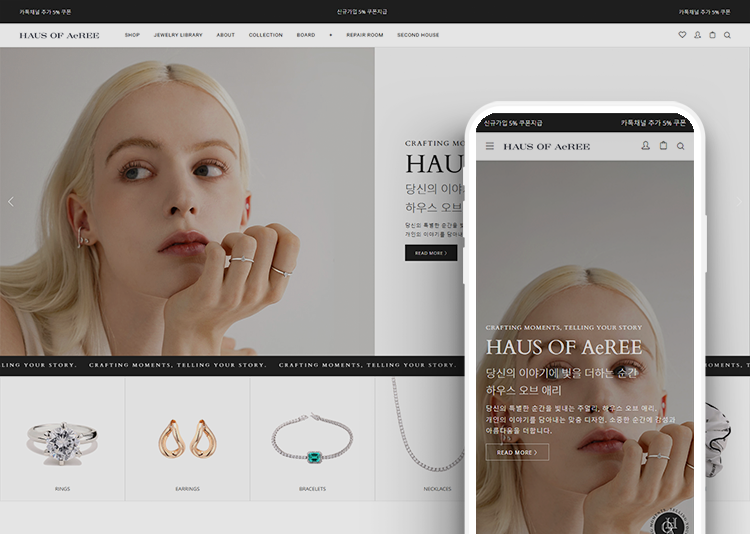
Task: Click the search magnifier in desktop header
Action: coord(727,35)
